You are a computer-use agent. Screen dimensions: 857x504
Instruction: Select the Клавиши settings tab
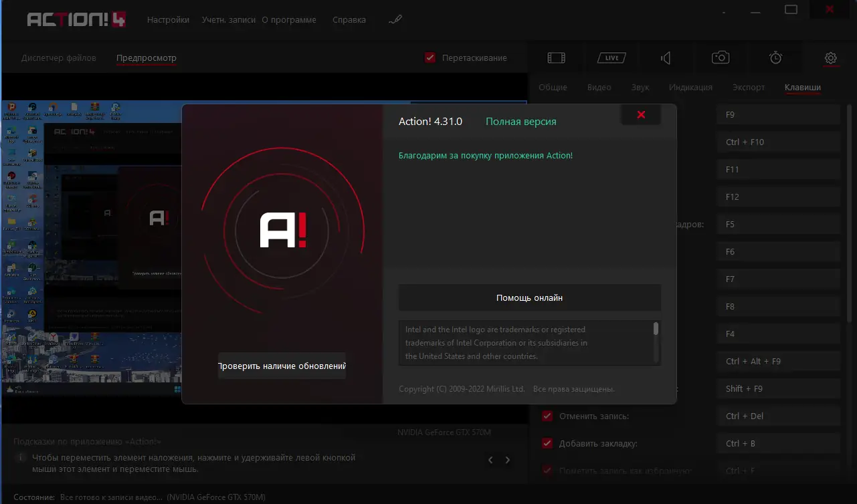pos(803,88)
